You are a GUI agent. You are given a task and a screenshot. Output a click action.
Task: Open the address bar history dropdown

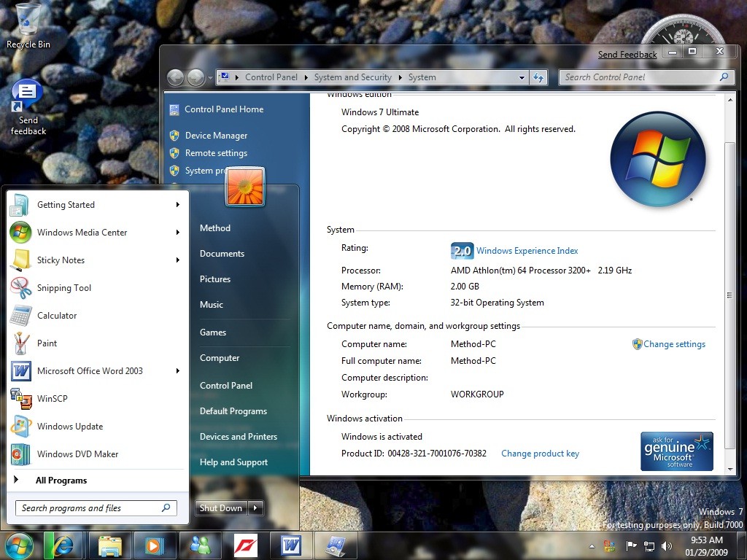[x=522, y=77]
